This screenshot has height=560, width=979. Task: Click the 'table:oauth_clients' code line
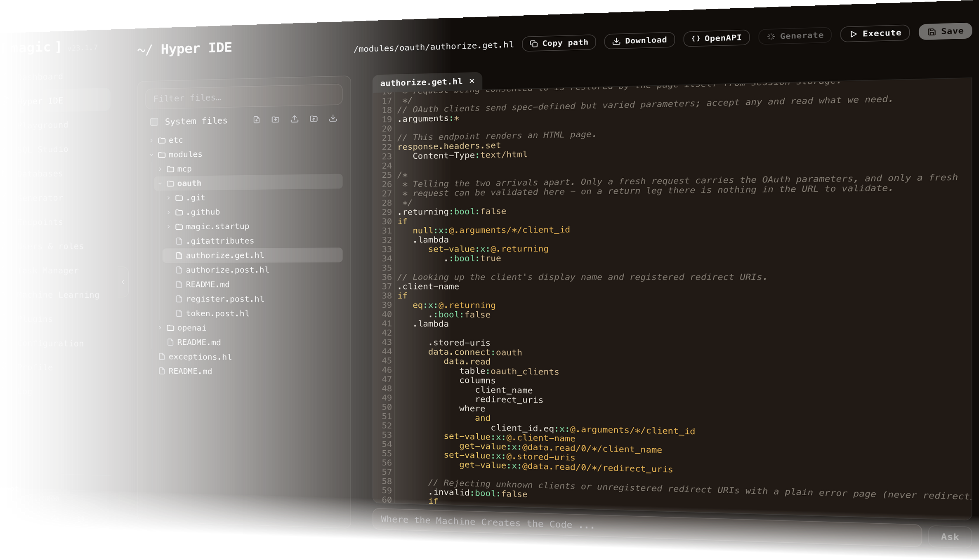(509, 371)
